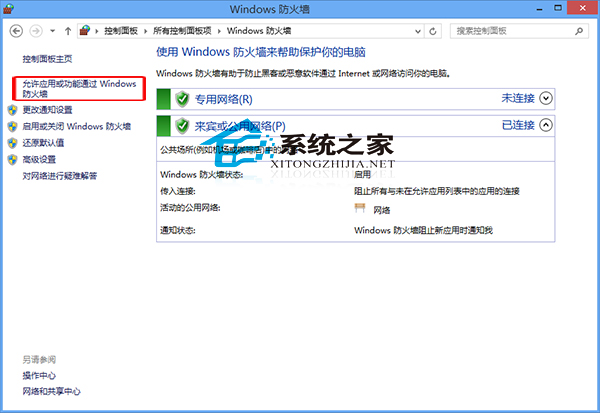Image resolution: width=600 pixels, height=413 pixels.
Task: Go up one level with Up arrow
Action: tap(68, 31)
